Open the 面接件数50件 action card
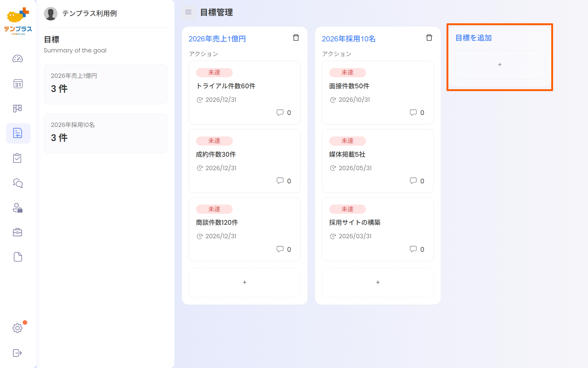This screenshot has width=588, height=368. pyautogui.click(x=378, y=93)
